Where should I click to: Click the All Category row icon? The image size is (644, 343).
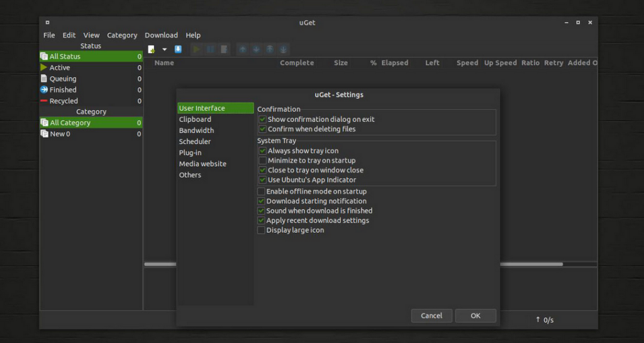(x=45, y=123)
